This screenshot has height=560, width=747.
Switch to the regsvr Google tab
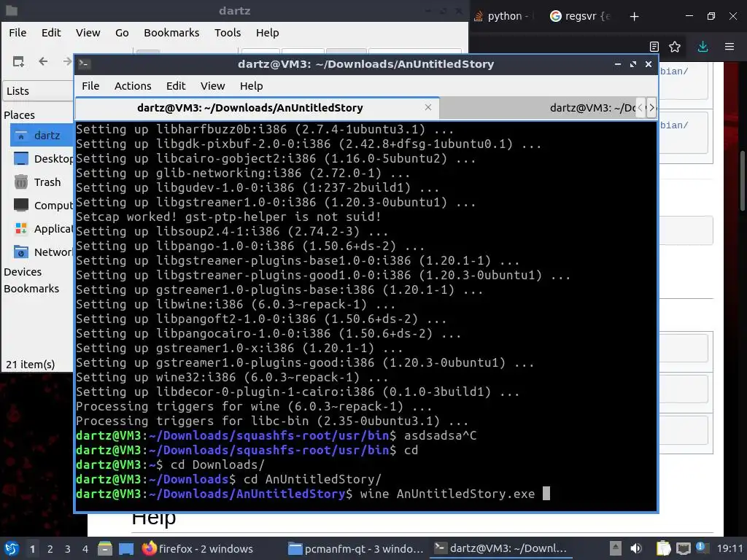click(580, 16)
